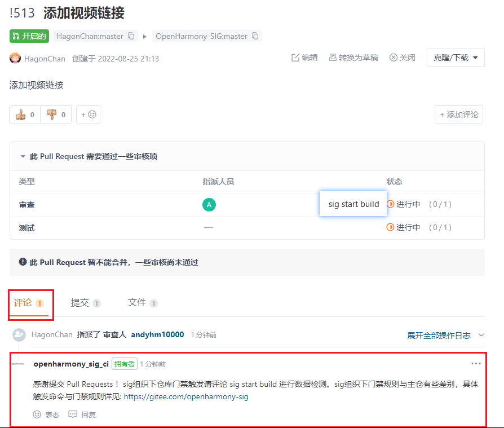Image resolution: width=504 pixels, height=428 pixels.
Task: Click the warning icon in the merge notice
Action: [x=23, y=262]
